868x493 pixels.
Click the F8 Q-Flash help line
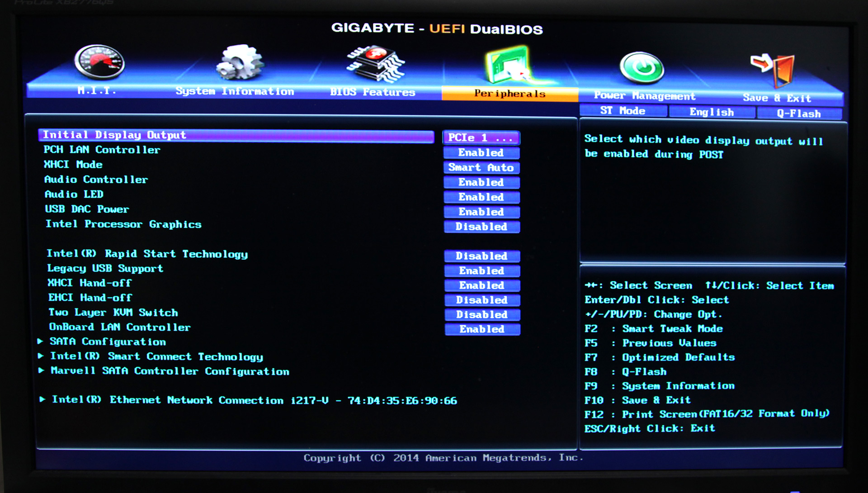pos(626,372)
